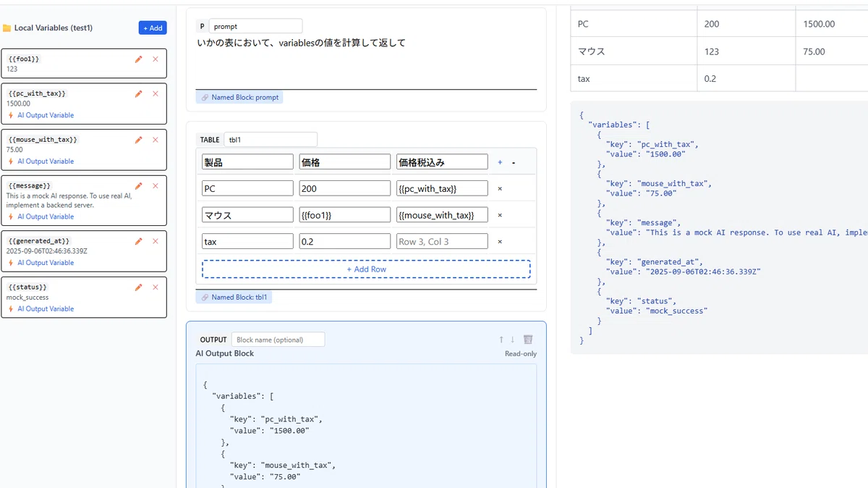Click the "mock_success" value in right JSON
This screenshot has height=488, width=868.
click(x=676, y=311)
